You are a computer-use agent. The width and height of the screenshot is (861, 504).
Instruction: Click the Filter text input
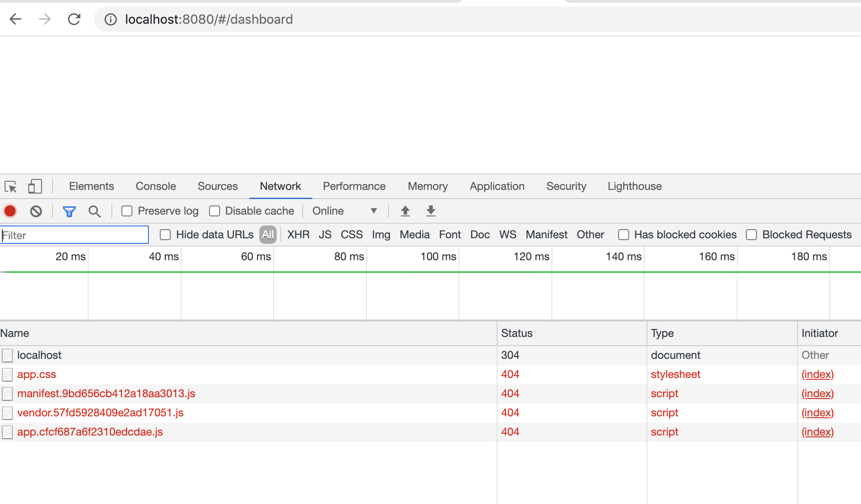tap(74, 235)
